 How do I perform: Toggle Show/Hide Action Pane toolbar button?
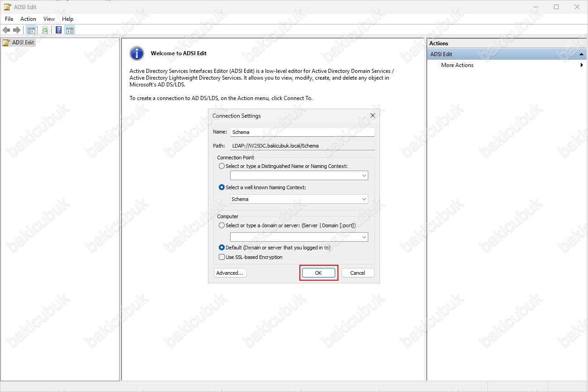pos(69,30)
